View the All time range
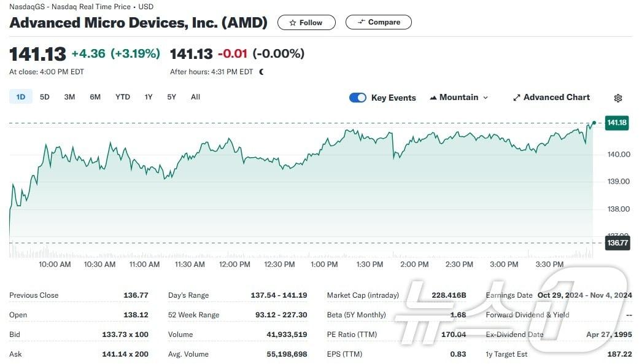 (195, 97)
